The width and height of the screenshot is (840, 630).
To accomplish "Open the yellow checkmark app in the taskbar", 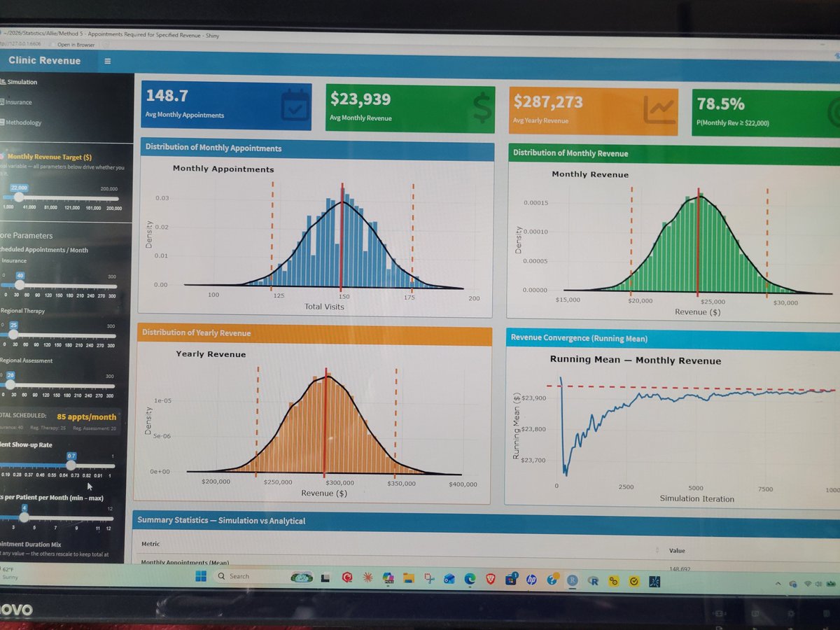I will [634, 582].
